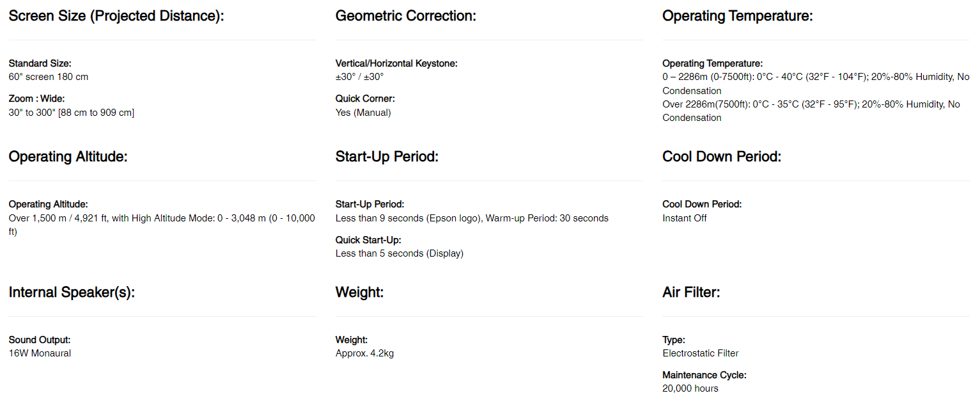Click the Quick Start-Up label

tap(368, 240)
